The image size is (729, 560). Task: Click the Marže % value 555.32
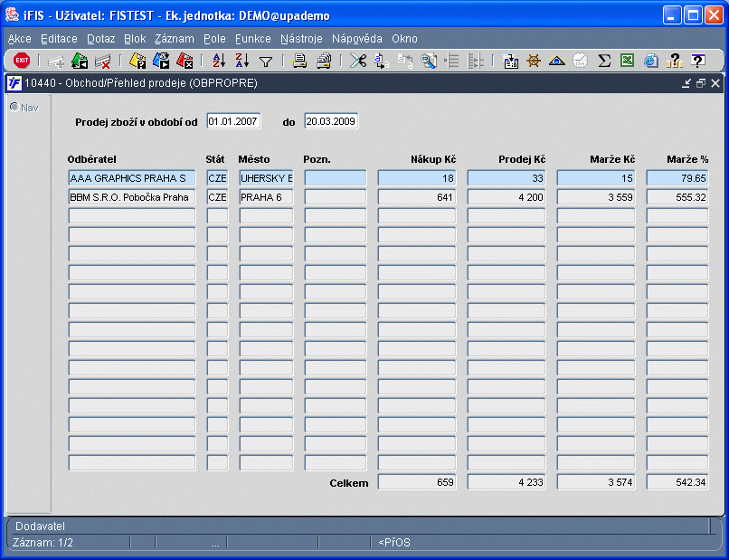tap(677, 197)
